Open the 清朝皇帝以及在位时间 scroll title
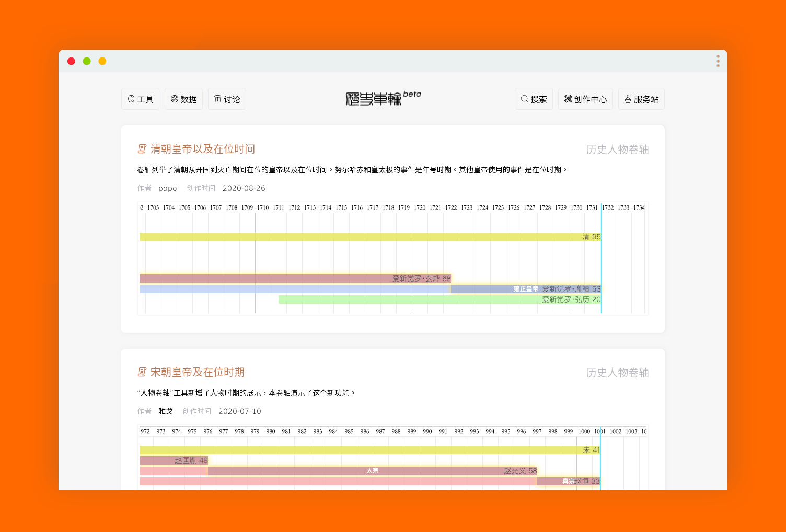Image resolution: width=786 pixels, height=532 pixels. pyautogui.click(x=203, y=149)
